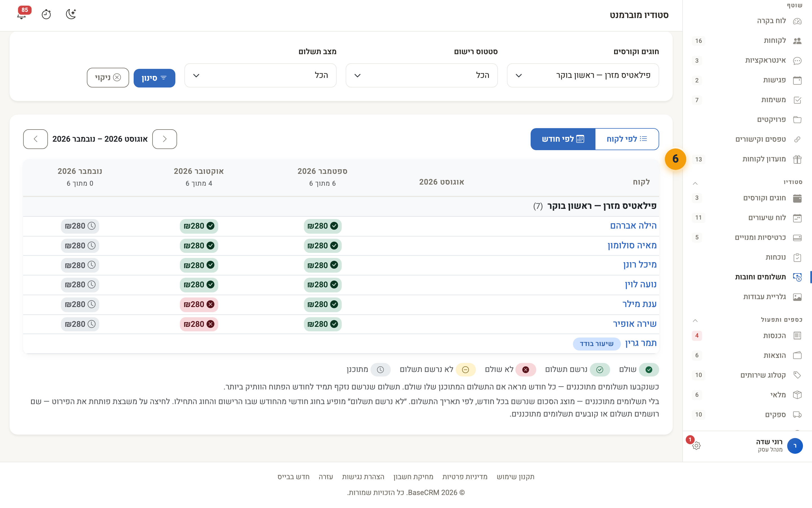Open client link תמר גרין
This screenshot has width=812, height=508.
click(641, 343)
